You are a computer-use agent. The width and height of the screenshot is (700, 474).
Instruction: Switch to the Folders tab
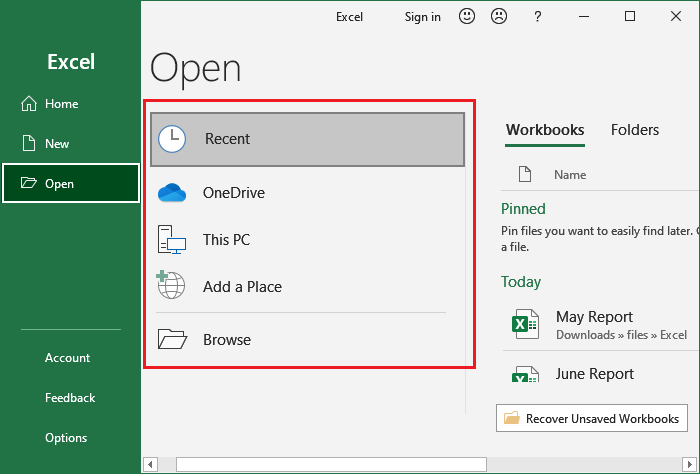[x=635, y=130]
